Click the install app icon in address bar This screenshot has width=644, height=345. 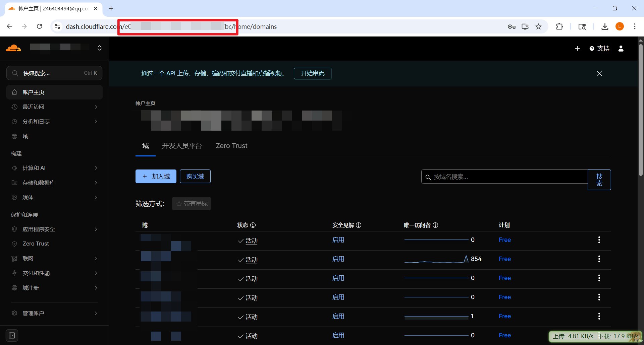pyautogui.click(x=525, y=27)
